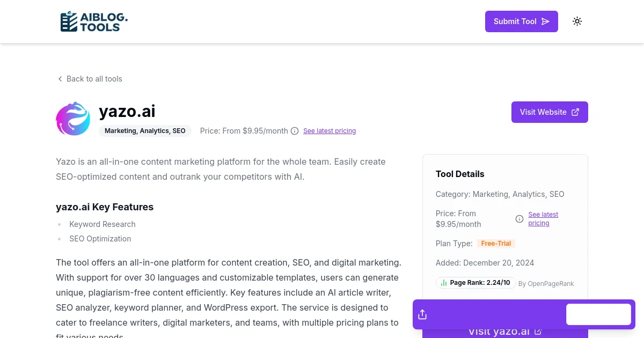
Task: Click the paper plane icon in Submit Tool
Action: point(545,21)
